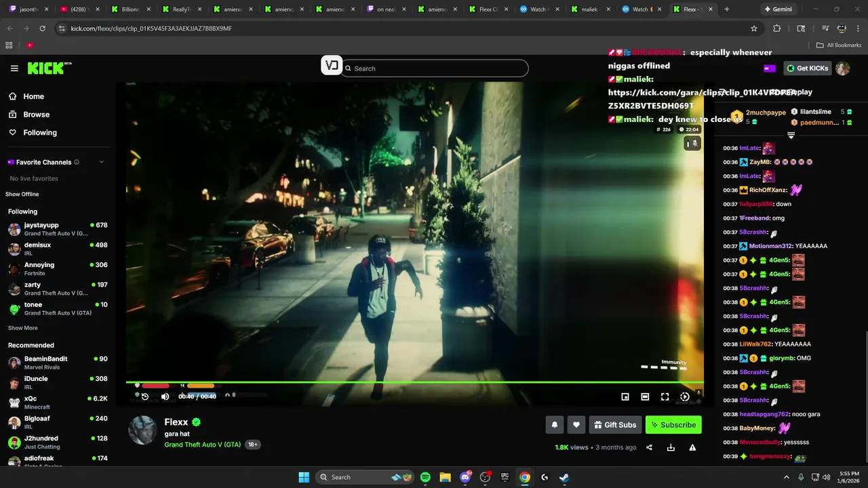Open playback speed settings icon
The image size is (868, 488).
[x=685, y=396]
